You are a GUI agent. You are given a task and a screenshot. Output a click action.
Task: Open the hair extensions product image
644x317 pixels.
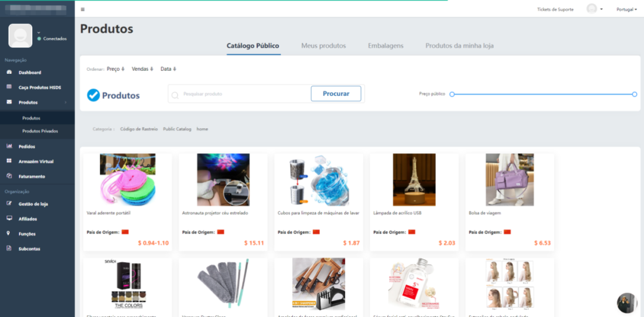click(x=510, y=284)
